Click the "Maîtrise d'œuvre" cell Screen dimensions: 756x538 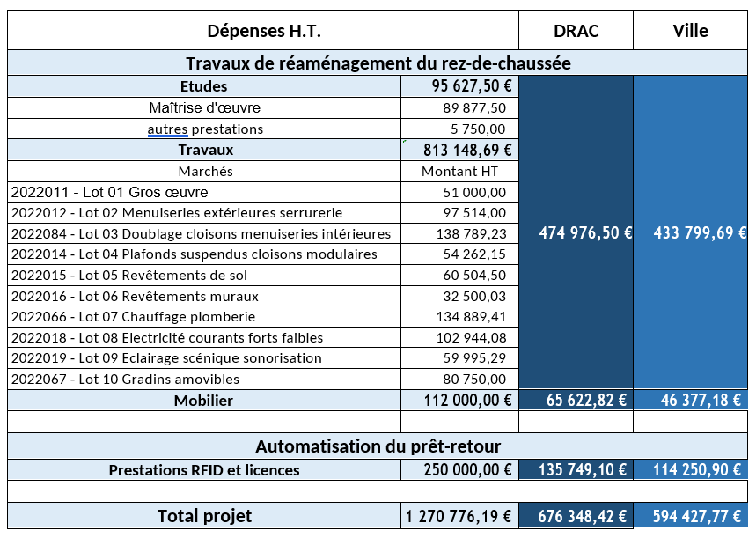click(204, 107)
